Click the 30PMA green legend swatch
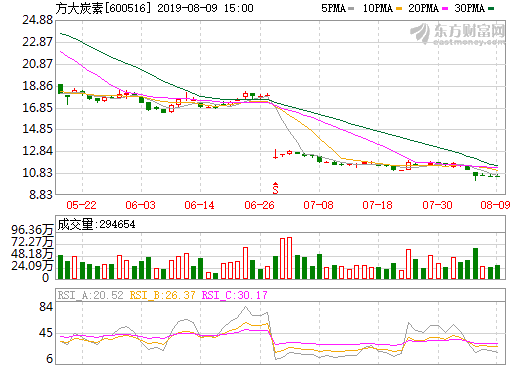Screen dimensions: 520x365 click(x=491, y=9)
